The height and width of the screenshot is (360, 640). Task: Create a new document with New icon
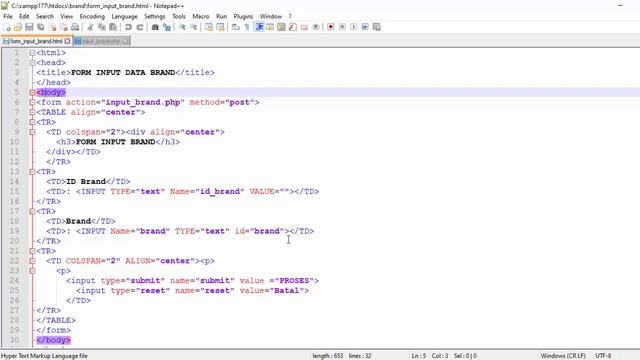pos(7,27)
